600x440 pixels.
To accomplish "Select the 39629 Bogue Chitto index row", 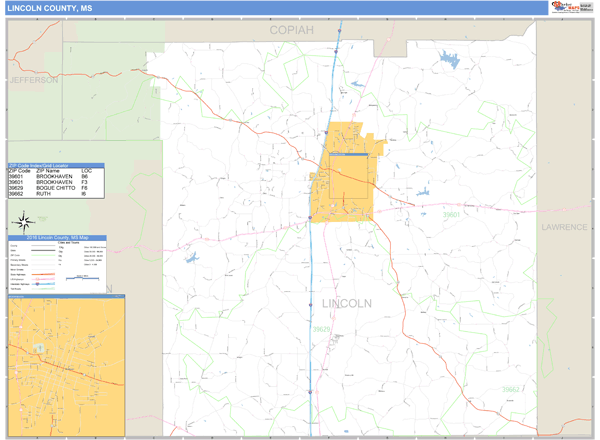I will (56, 188).
